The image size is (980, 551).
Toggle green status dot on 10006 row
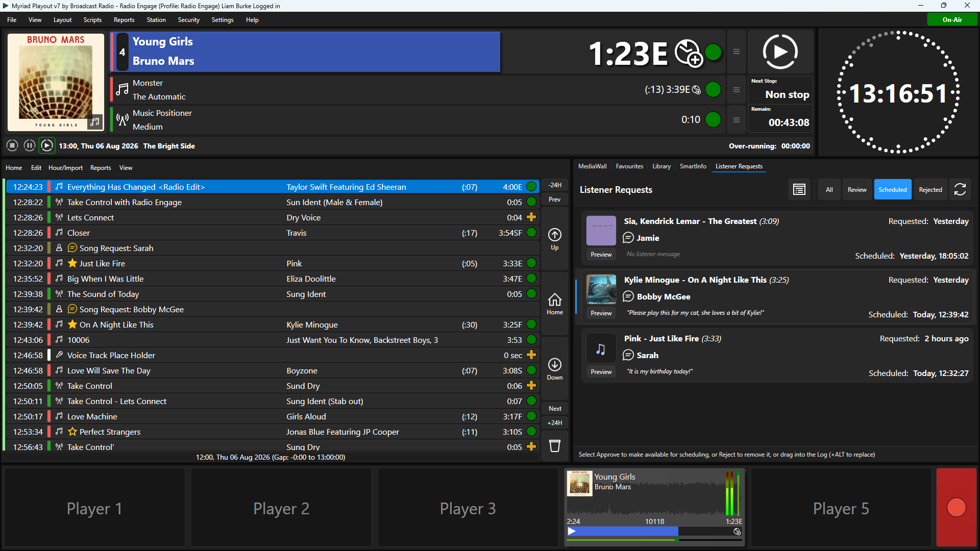[x=531, y=340]
